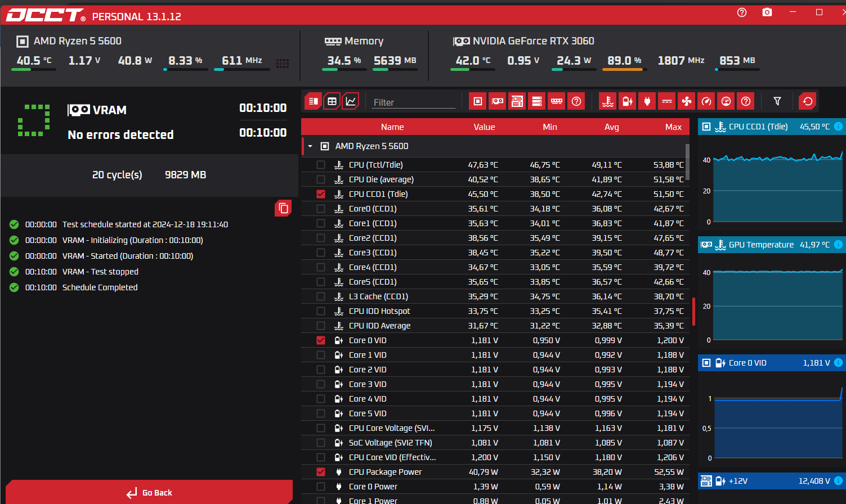Open info for the +12V graph

point(838,481)
